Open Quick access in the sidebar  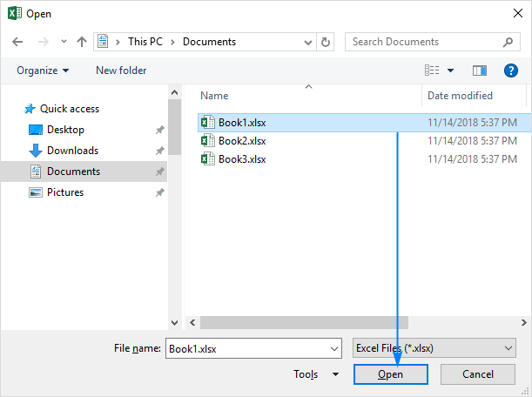point(69,109)
